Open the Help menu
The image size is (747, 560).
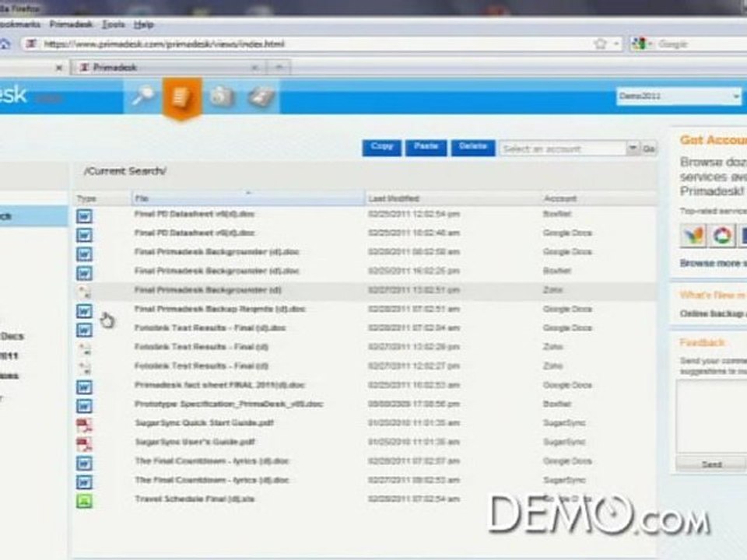tap(143, 24)
